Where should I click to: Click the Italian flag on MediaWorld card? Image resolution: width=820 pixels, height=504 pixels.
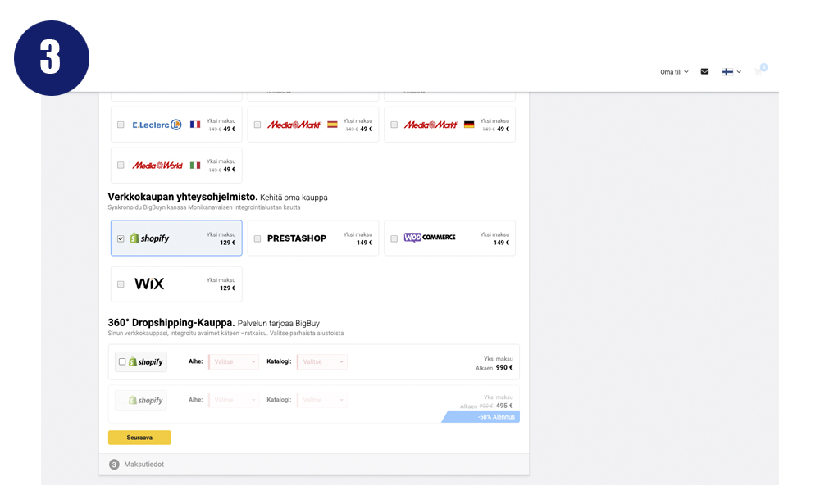[195, 166]
